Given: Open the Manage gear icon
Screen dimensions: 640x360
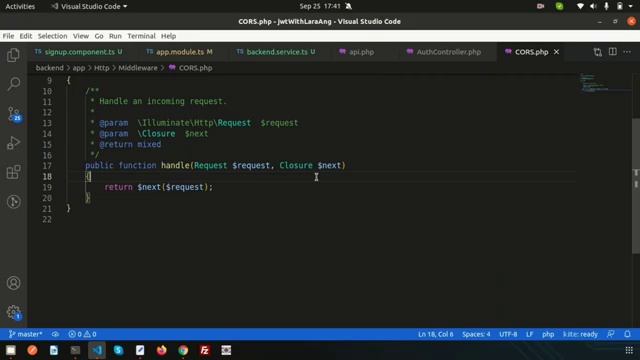Looking at the screenshot, I should tap(13, 312).
